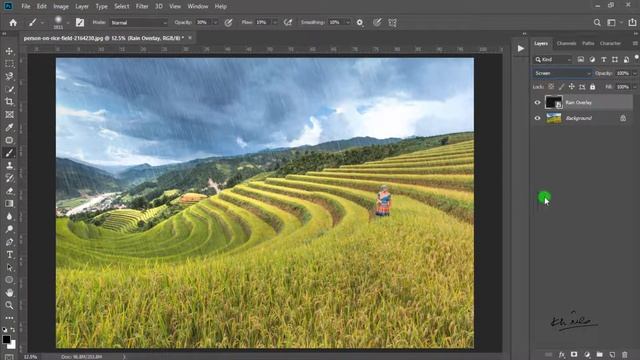Toggle lock all
Image resolution: width=640 pixels, height=360 pixels.
[593, 87]
